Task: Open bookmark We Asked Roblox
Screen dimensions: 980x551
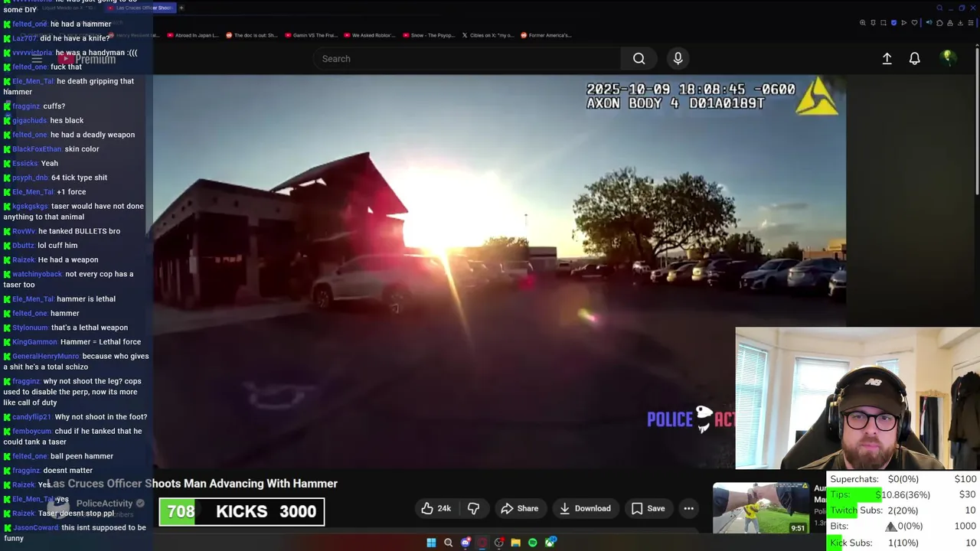Action: pos(369,35)
